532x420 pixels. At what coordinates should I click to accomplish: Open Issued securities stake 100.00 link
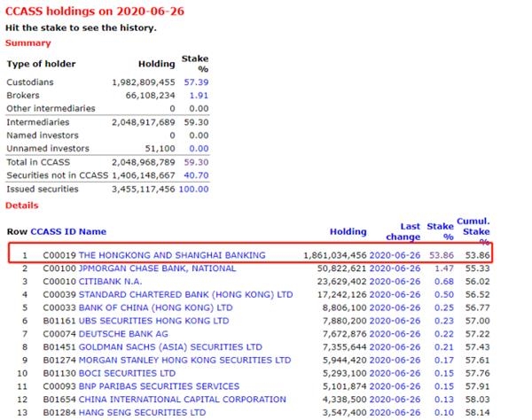(x=193, y=189)
